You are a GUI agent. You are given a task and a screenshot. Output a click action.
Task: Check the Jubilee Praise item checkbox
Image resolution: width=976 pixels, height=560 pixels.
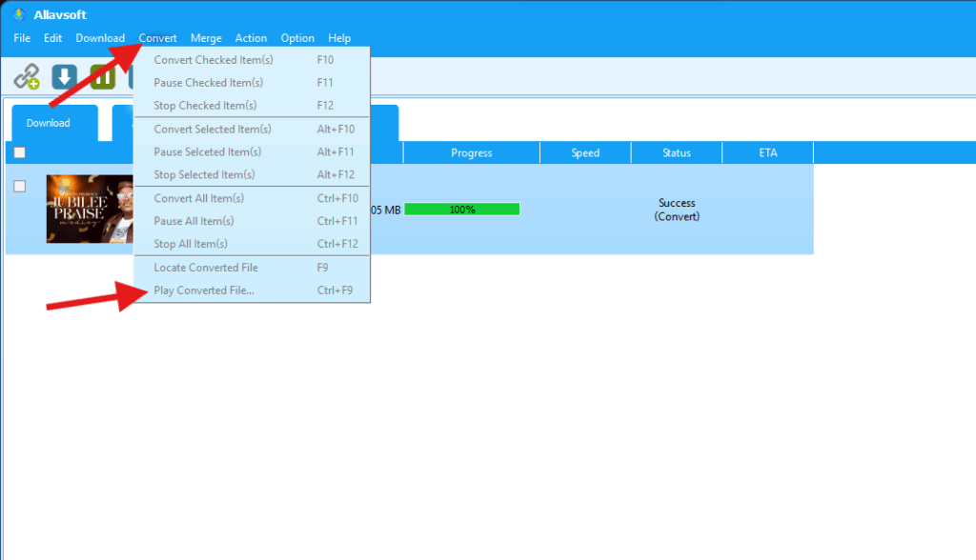20,187
